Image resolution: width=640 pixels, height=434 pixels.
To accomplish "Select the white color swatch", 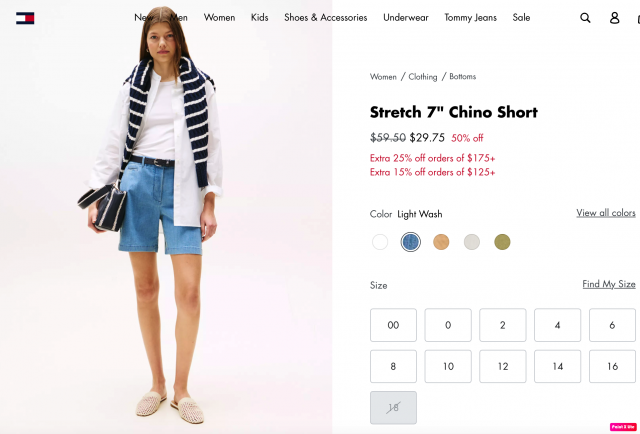I will tap(380, 242).
